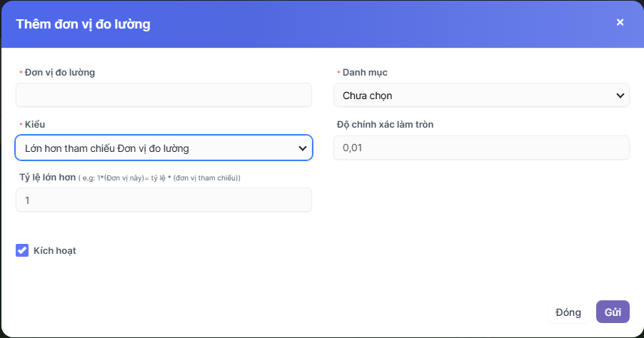Click the Tỷ lệ lớn hơn label
Image resolution: width=644 pixels, height=338 pixels.
(47, 177)
